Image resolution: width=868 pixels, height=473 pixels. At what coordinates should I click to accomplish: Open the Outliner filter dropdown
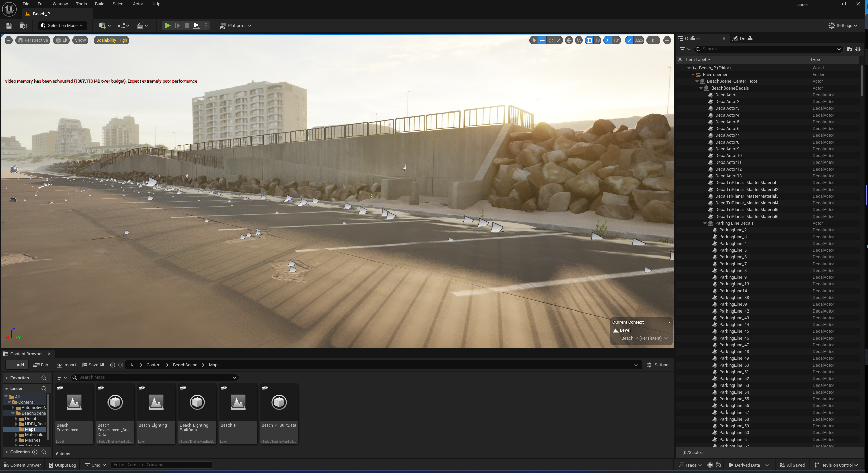685,49
